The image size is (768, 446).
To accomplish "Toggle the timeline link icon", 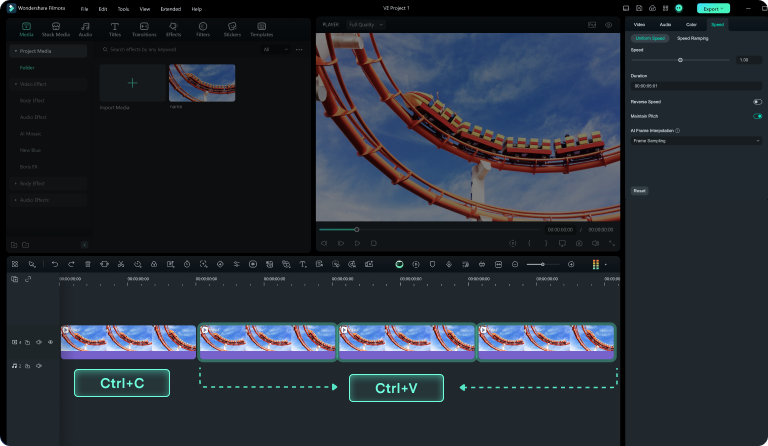I will tap(28, 279).
